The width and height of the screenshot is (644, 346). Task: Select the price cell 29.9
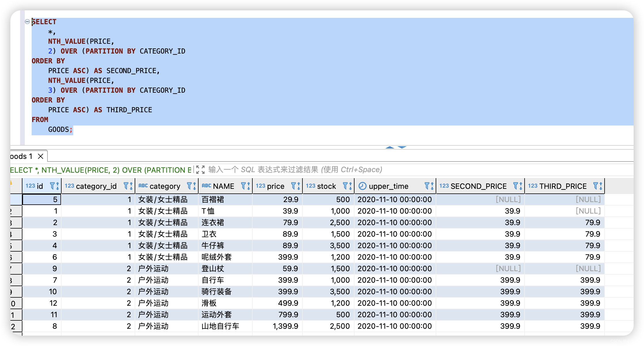pyautogui.click(x=277, y=199)
